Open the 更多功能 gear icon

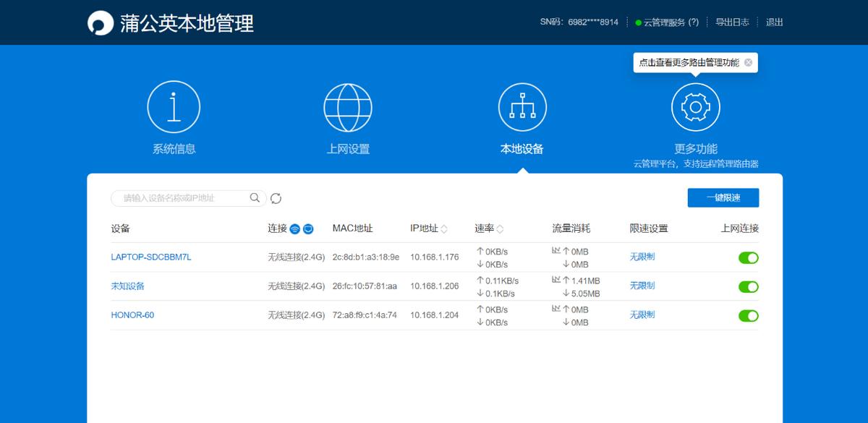click(x=695, y=106)
